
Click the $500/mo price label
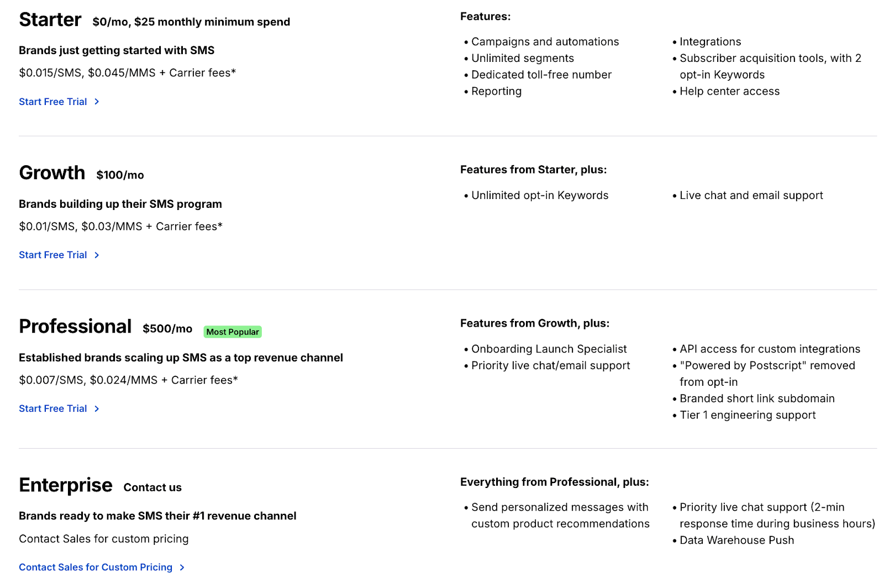click(x=167, y=329)
